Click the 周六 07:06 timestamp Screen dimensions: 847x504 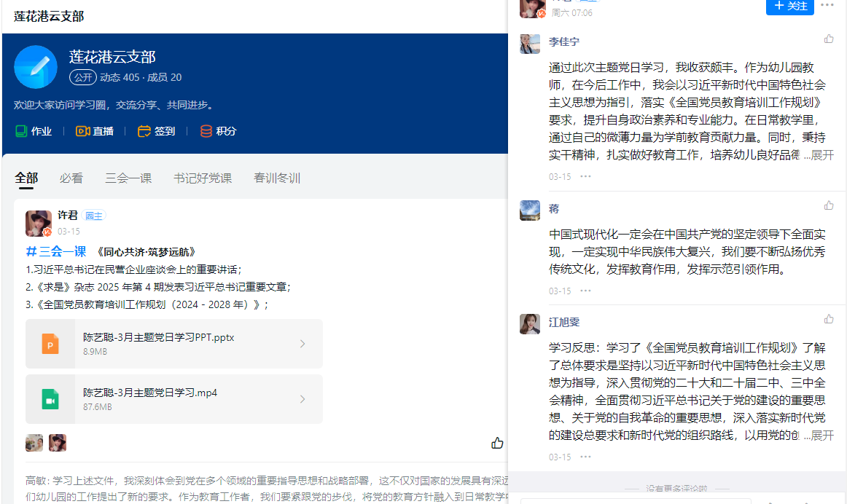[571, 13]
